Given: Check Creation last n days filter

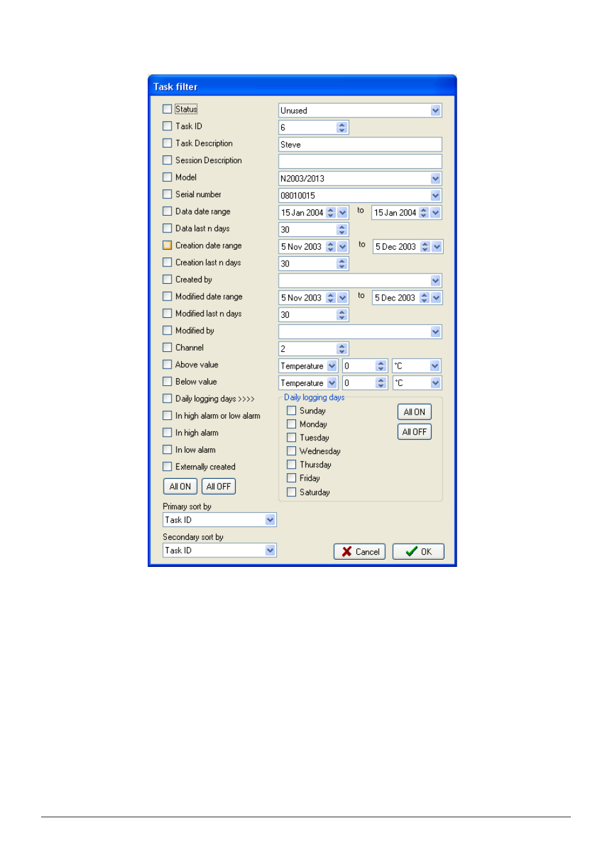Looking at the screenshot, I should pyautogui.click(x=167, y=262).
